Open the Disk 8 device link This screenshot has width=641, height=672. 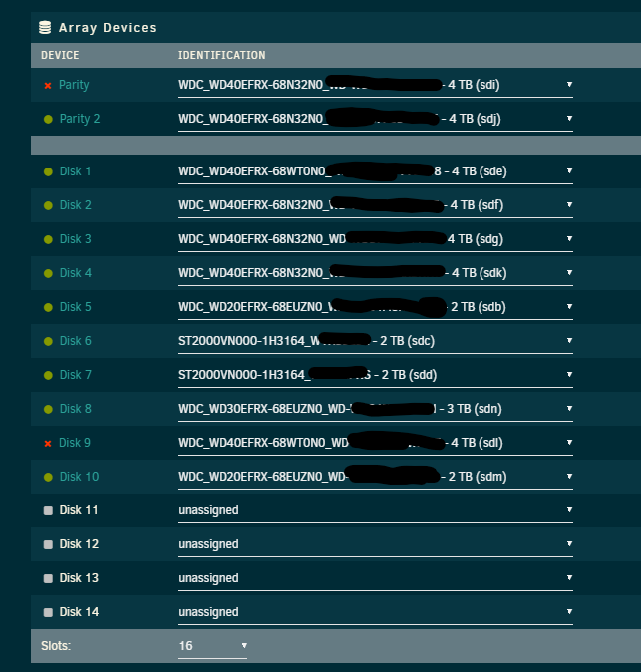click(x=76, y=409)
